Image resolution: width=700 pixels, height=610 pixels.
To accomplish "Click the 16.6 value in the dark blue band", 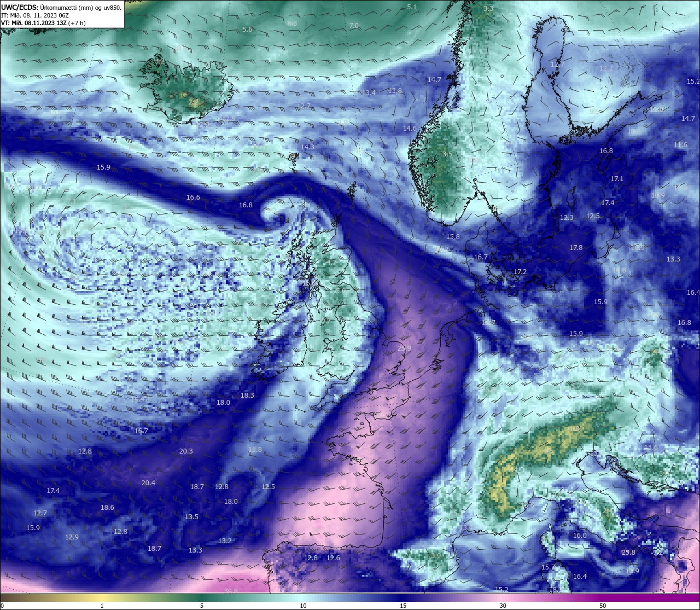I will tap(193, 197).
